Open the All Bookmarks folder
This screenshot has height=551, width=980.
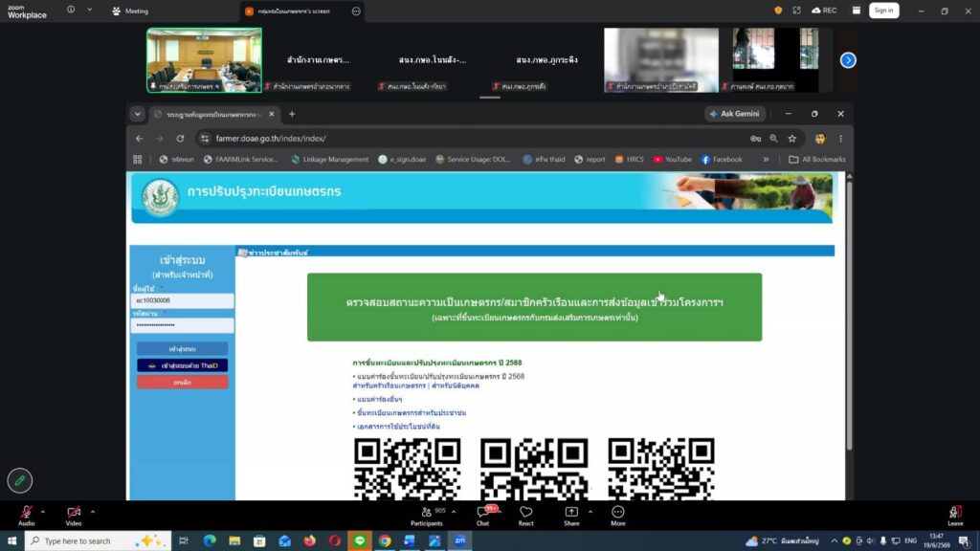[817, 160]
